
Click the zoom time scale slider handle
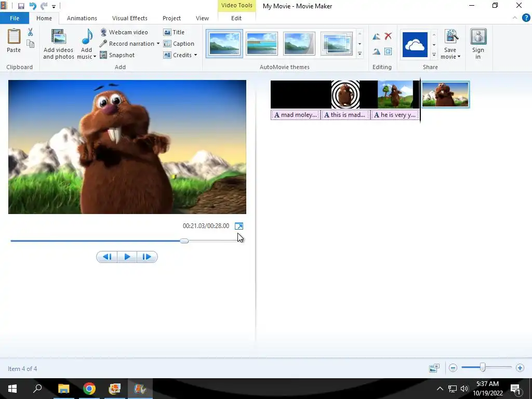point(483,367)
